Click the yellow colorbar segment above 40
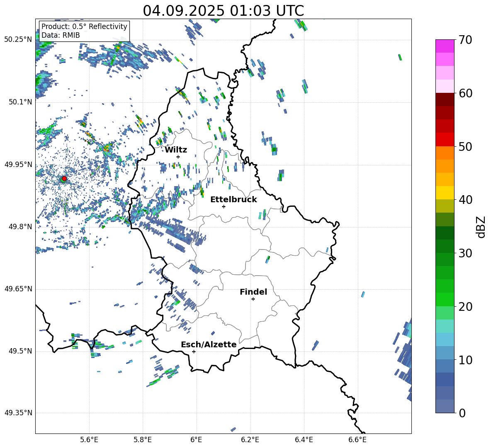This screenshot has width=491, height=448. [445, 193]
